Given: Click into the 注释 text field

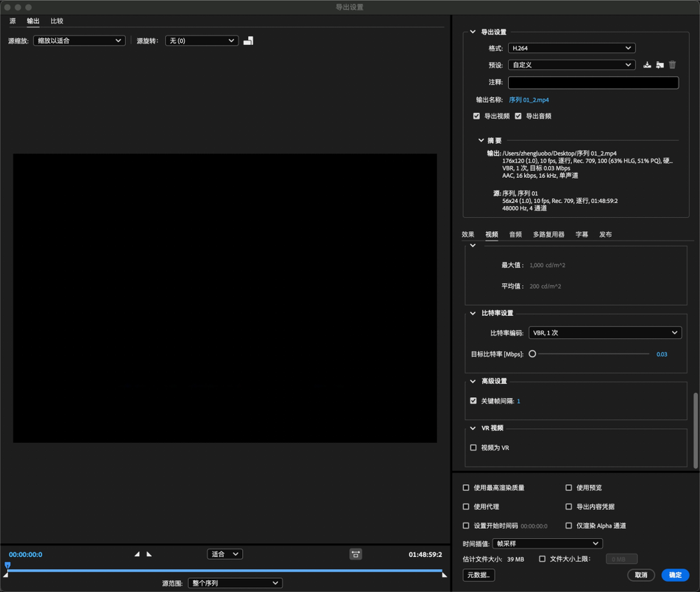Looking at the screenshot, I should (593, 83).
